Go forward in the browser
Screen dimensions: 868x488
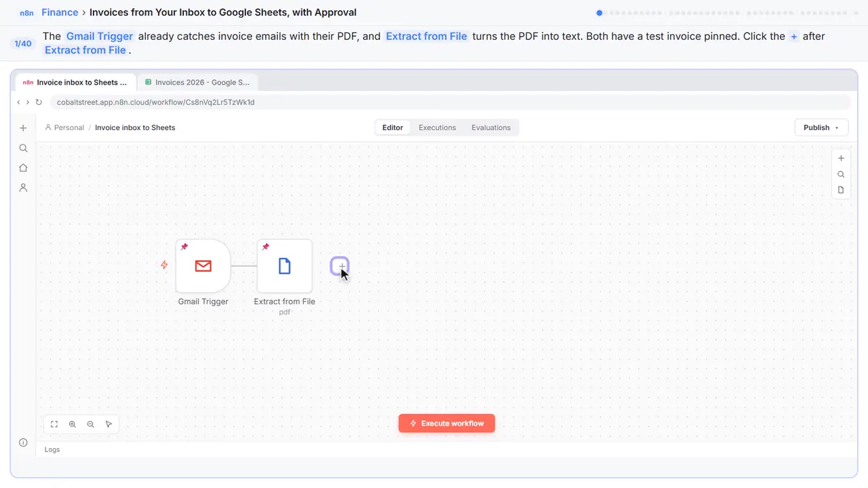pyautogui.click(x=27, y=102)
